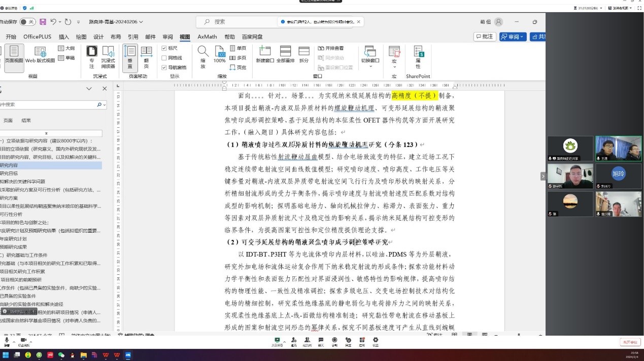644x361 pixels.
Task: Toggle AutoSave switch (自动保存)
Action: 27,22
